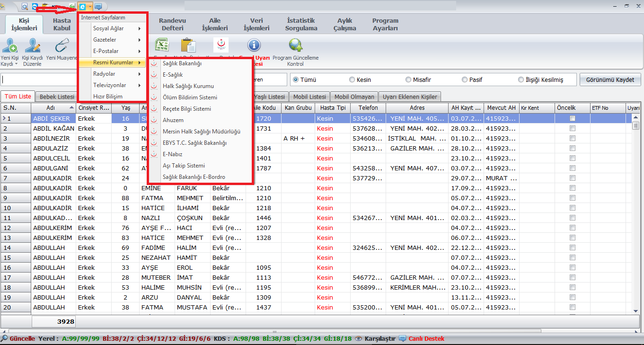Select the Misafir radio button
644x345 pixels.
pyautogui.click(x=409, y=80)
